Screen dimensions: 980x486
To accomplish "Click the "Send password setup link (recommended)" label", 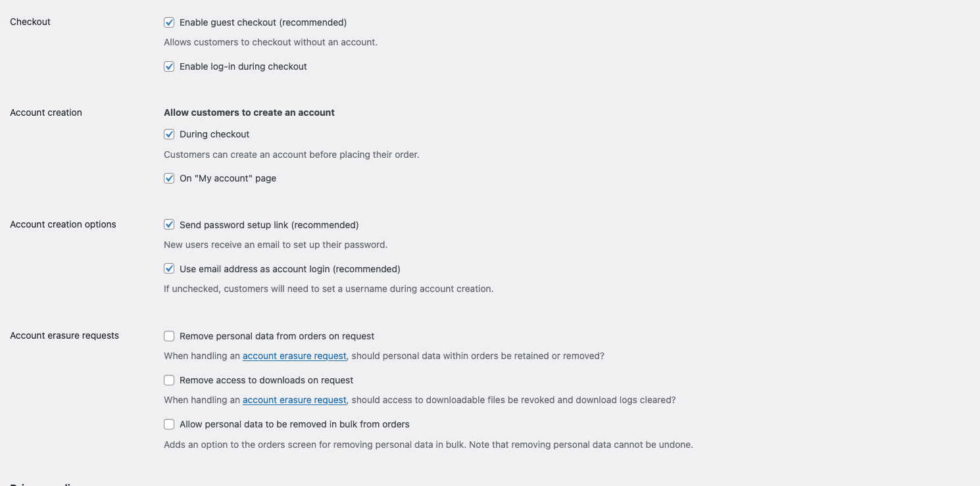I will click(x=269, y=225).
